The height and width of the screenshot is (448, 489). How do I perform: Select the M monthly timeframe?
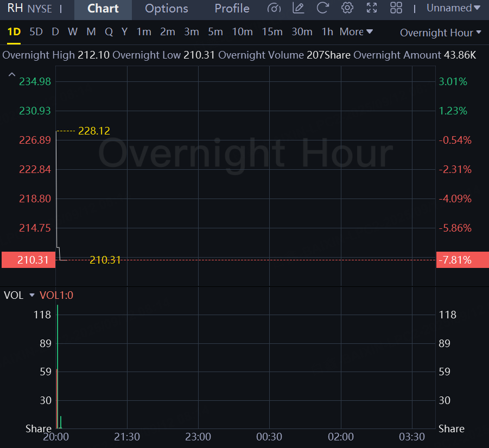click(91, 32)
